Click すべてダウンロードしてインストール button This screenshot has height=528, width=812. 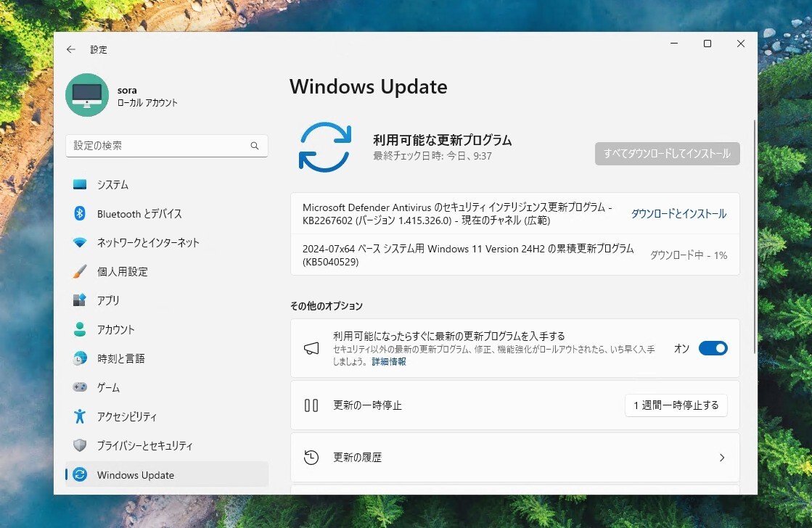coord(666,153)
